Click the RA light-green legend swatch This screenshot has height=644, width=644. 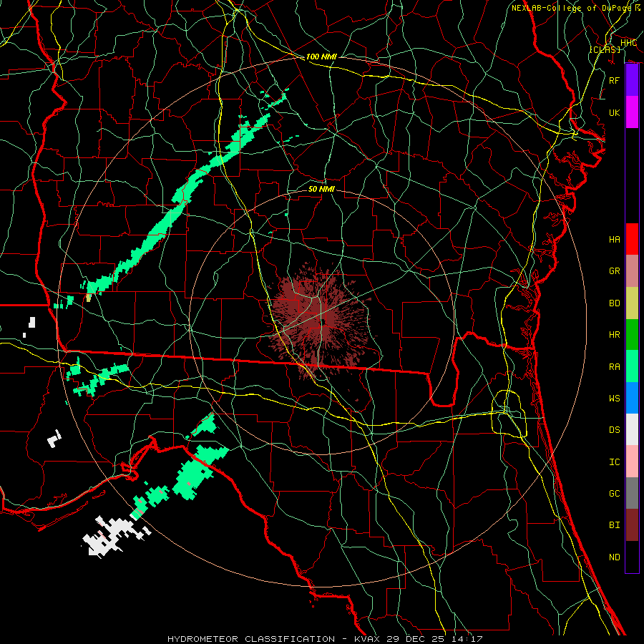click(632, 366)
